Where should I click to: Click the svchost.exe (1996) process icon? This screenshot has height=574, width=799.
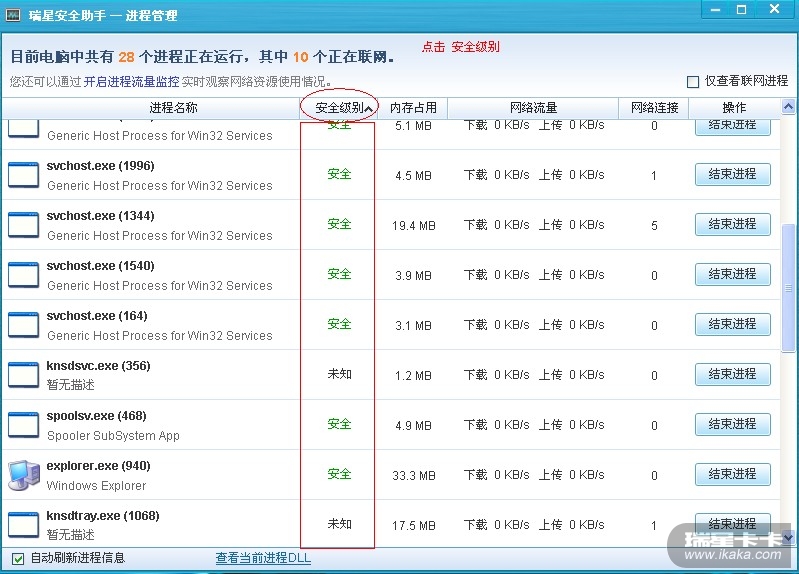click(x=23, y=175)
